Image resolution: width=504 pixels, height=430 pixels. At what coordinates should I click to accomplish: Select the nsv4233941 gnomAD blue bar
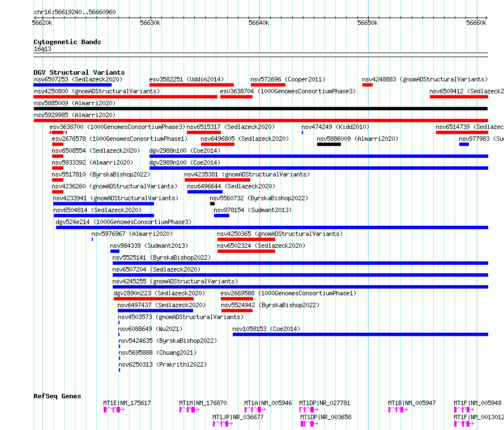pos(104,204)
